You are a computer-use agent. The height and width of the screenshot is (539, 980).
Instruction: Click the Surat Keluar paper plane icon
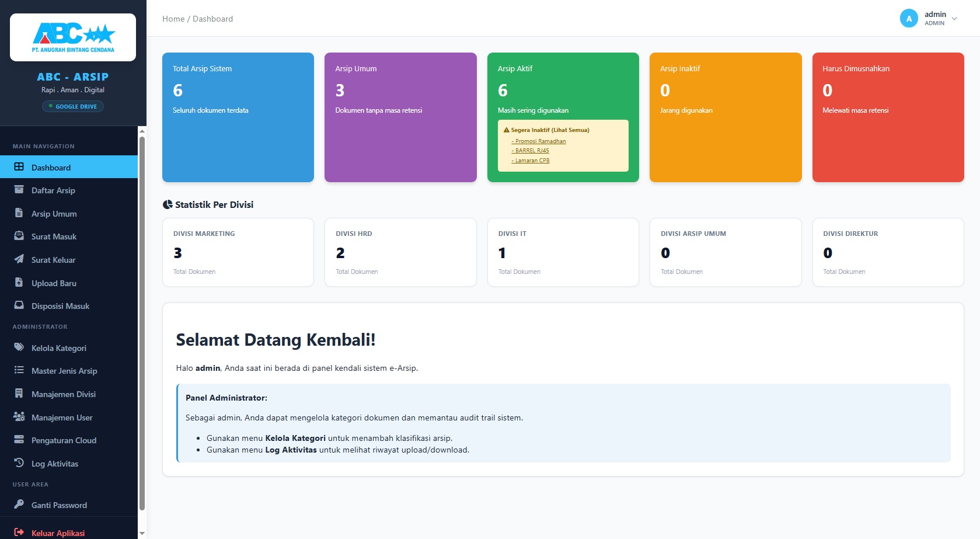click(19, 259)
